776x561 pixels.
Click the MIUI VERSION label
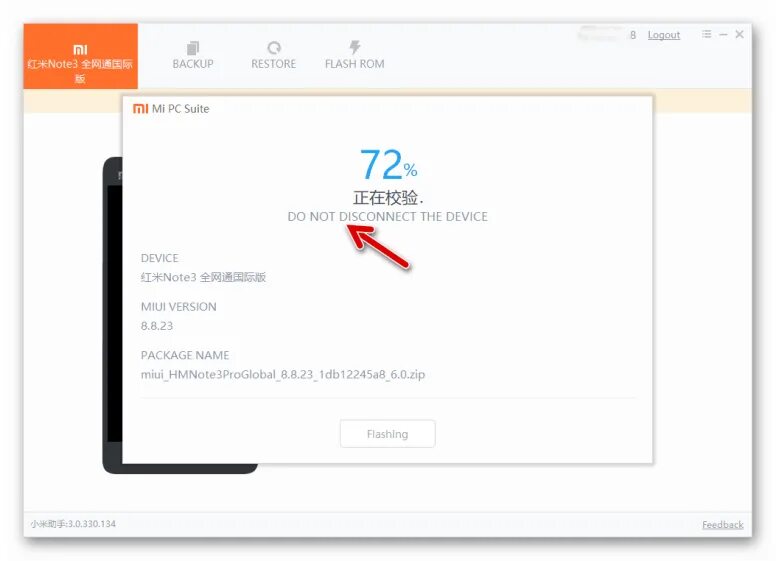179,307
